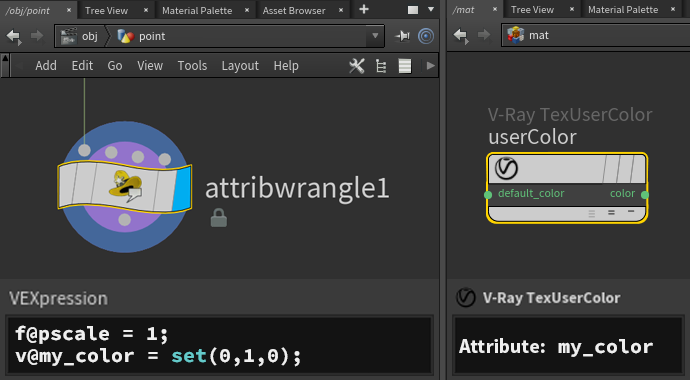Close left pane Material Palette tab
The image size is (690, 380).
pyautogui.click(x=247, y=10)
